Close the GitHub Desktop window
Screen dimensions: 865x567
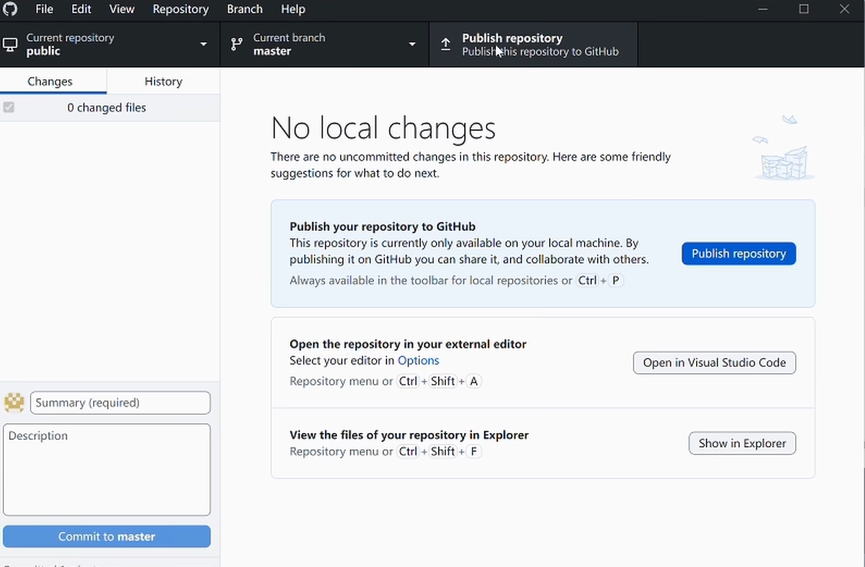[x=845, y=9]
